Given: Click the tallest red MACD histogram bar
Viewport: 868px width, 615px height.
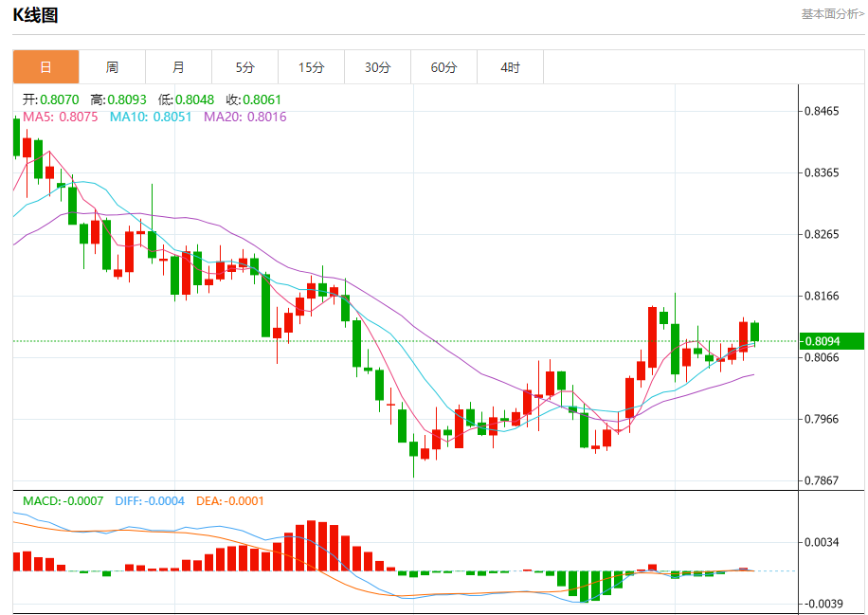Looking at the screenshot, I should coord(311,546).
